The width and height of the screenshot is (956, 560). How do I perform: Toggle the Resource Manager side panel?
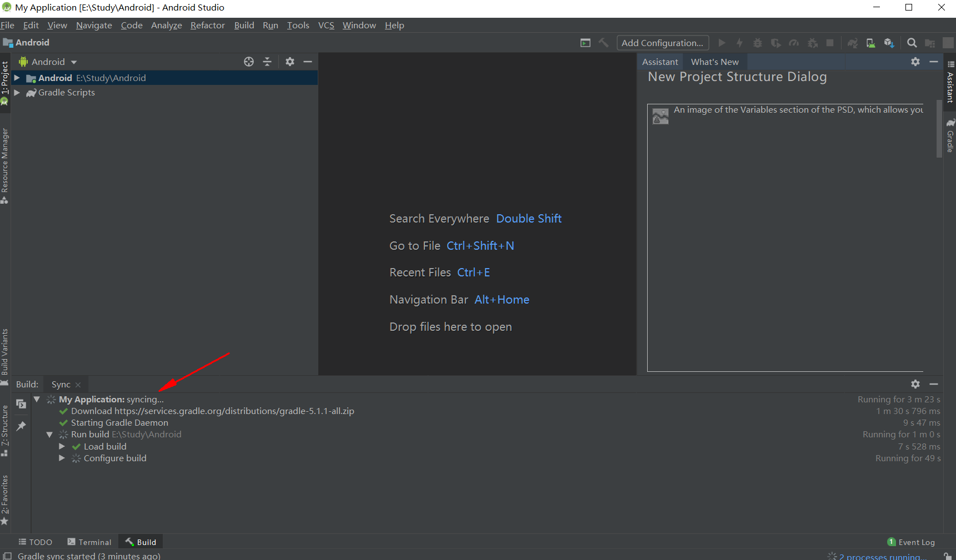click(x=4, y=165)
